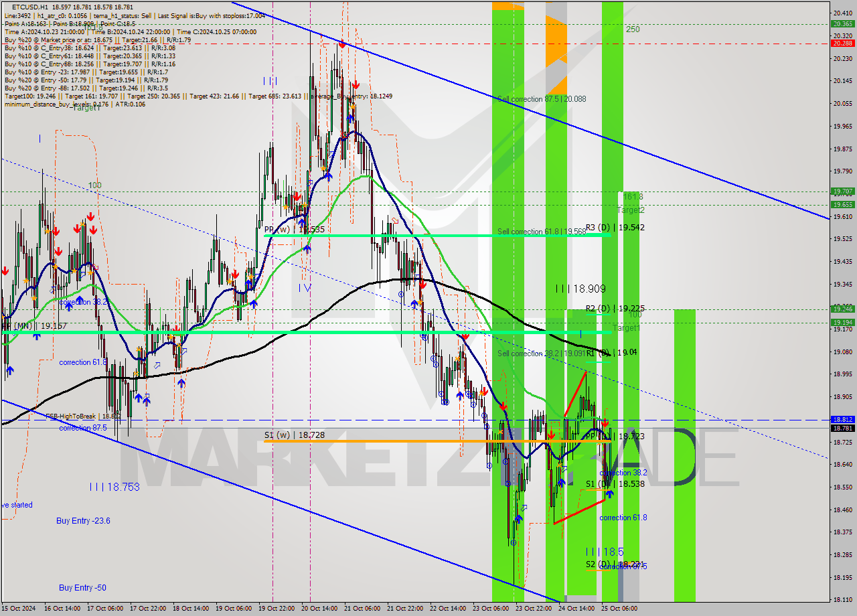Click the '21 Oct 22:00' time axis label
This screenshot has width=857, height=616.
click(x=404, y=609)
